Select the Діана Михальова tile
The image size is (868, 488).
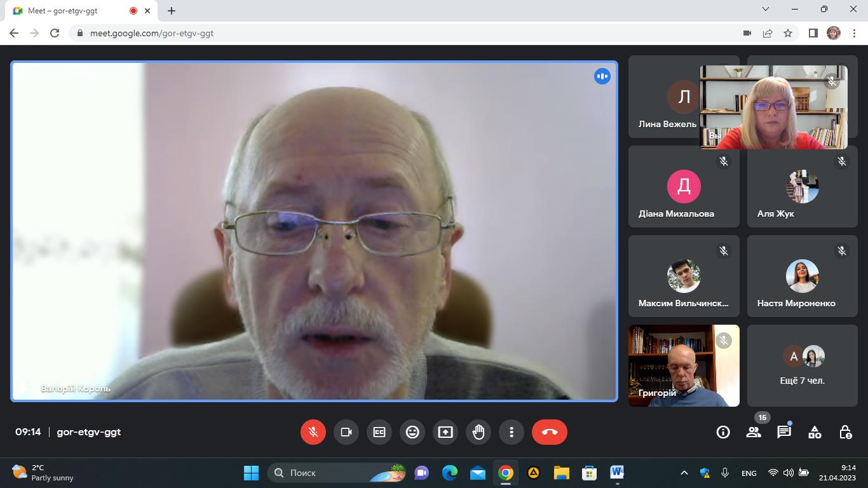click(x=684, y=186)
